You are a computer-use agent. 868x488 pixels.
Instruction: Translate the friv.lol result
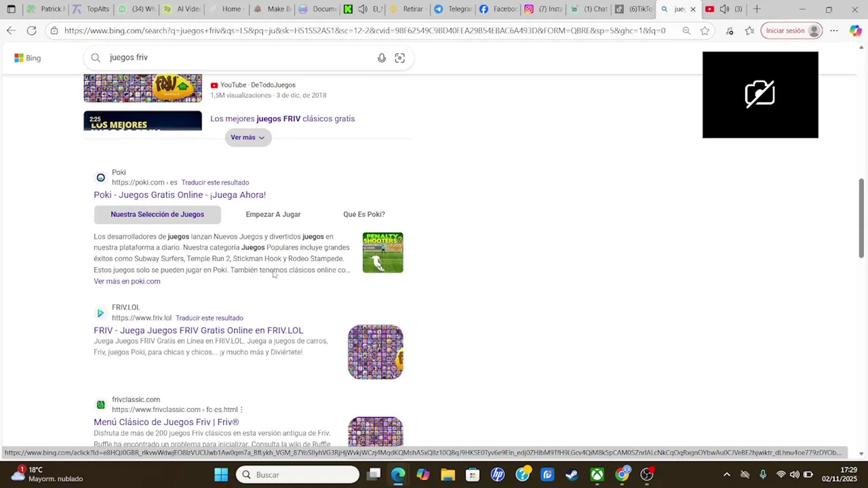coord(210,319)
